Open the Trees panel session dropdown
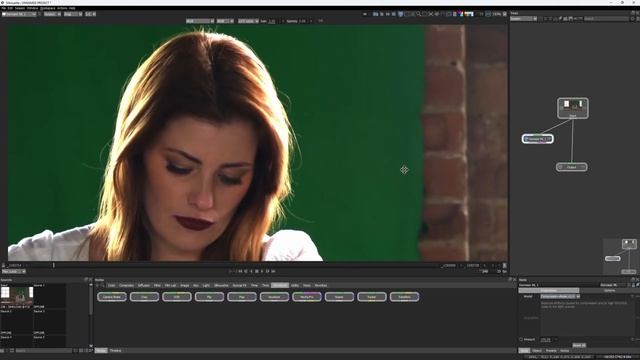 pos(523,19)
